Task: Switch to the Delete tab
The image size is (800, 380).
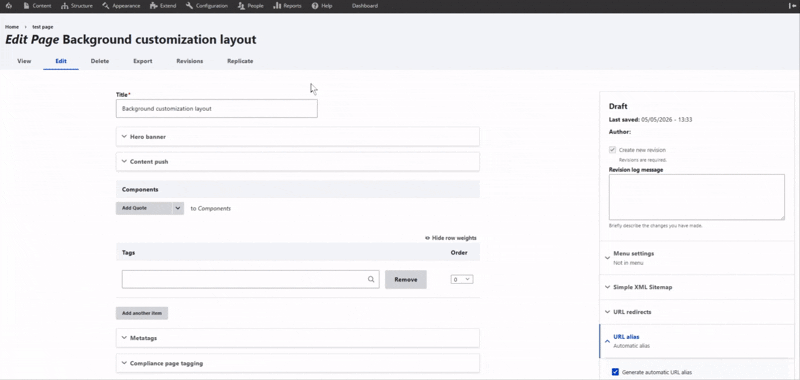Action: click(x=99, y=61)
